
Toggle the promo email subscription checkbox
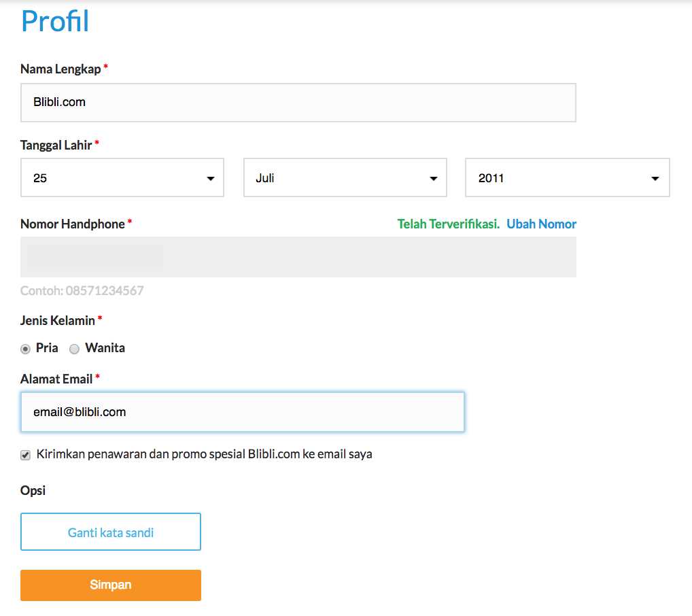pyautogui.click(x=26, y=455)
